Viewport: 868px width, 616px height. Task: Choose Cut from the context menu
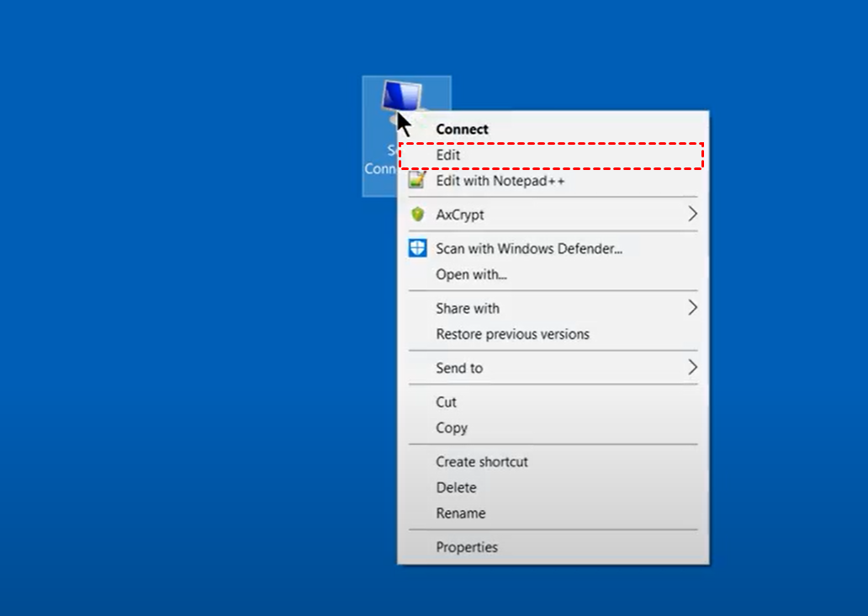(x=553, y=401)
